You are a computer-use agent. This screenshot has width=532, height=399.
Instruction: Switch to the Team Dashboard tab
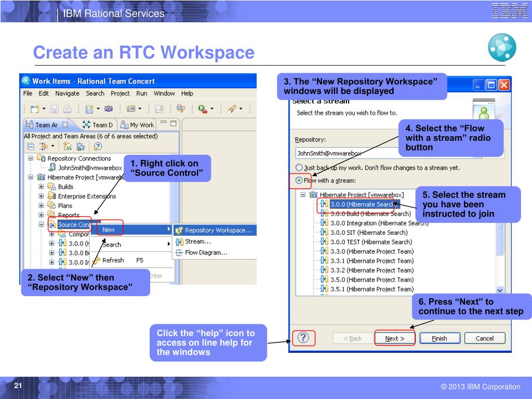[x=98, y=125]
